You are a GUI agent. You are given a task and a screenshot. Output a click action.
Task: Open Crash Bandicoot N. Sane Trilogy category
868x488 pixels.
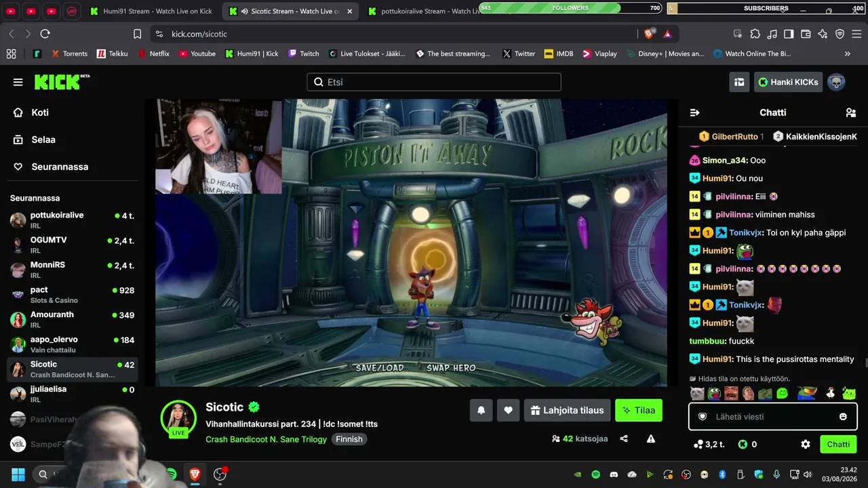click(267, 439)
